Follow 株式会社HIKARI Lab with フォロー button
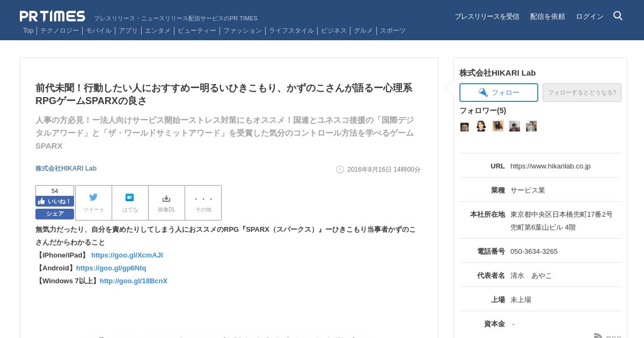644x338 pixels. point(499,92)
